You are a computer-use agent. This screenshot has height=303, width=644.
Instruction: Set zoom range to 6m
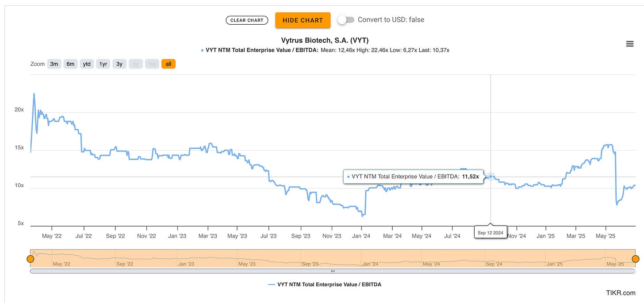[x=70, y=64]
